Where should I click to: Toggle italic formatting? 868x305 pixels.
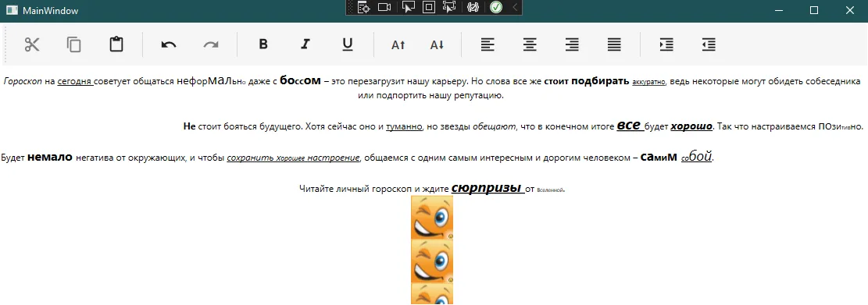[305, 44]
